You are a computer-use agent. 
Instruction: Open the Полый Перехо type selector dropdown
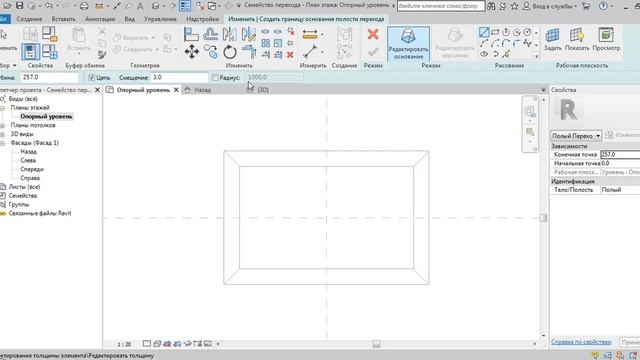(x=576, y=136)
